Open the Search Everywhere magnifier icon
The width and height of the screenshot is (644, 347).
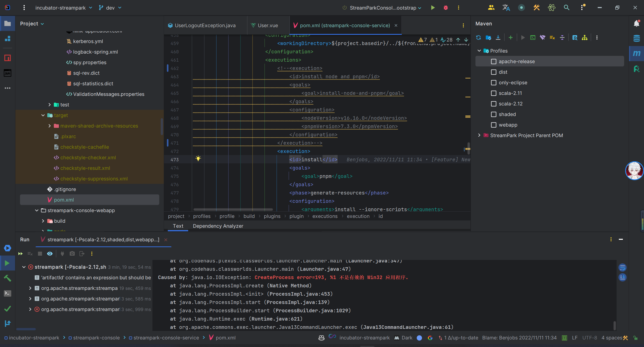pyautogui.click(x=567, y=8)
